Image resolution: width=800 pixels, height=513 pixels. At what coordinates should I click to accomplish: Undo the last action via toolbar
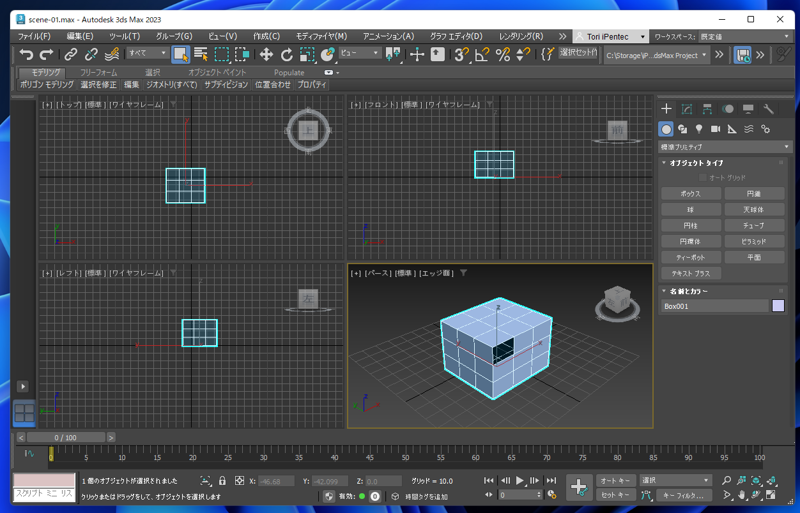(x=26, y=54)
